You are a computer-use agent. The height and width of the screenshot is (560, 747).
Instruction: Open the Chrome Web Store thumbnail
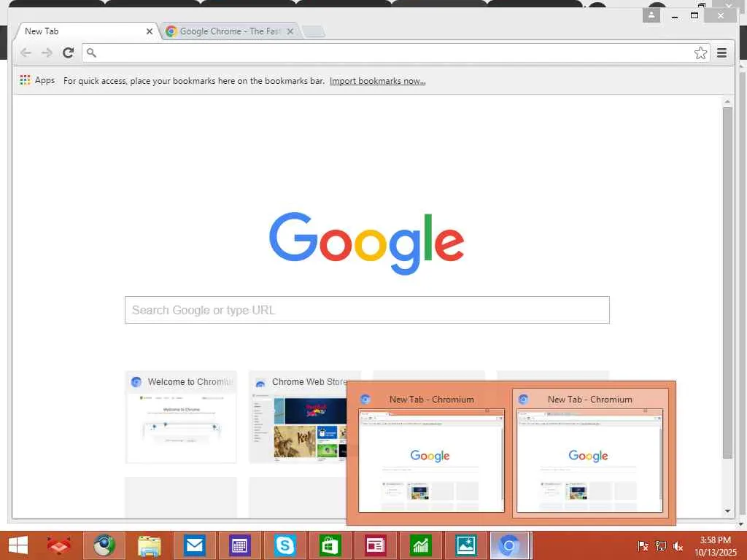click(298, 416)
